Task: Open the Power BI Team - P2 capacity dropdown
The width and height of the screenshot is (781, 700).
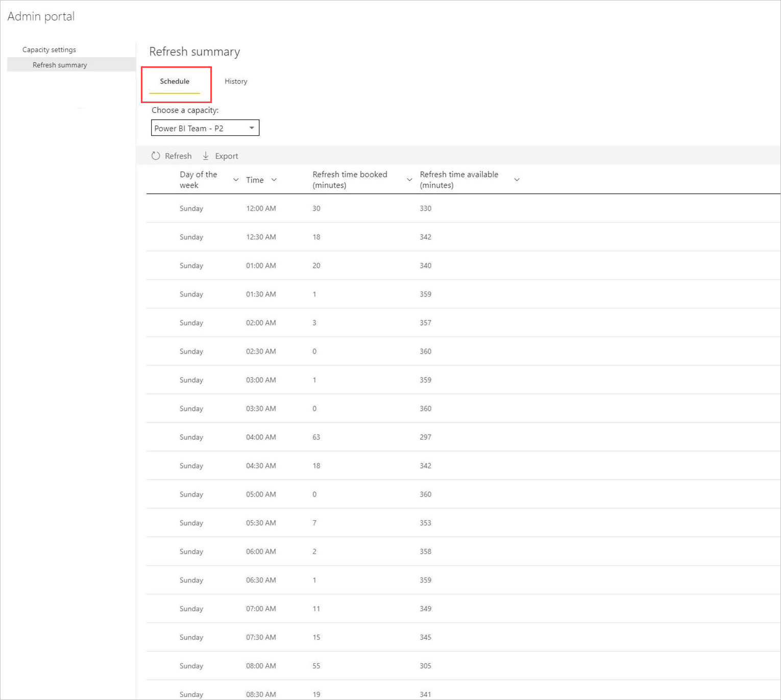Action: click(x=205, y=128)
